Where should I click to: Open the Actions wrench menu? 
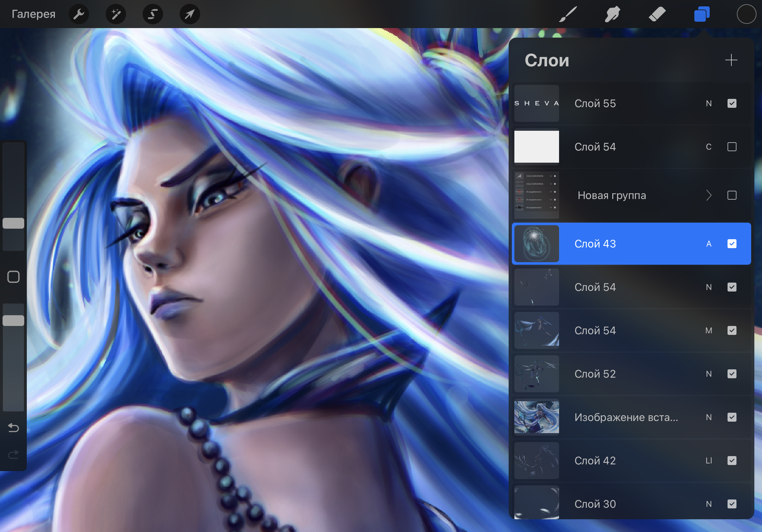tap(78, 14)
